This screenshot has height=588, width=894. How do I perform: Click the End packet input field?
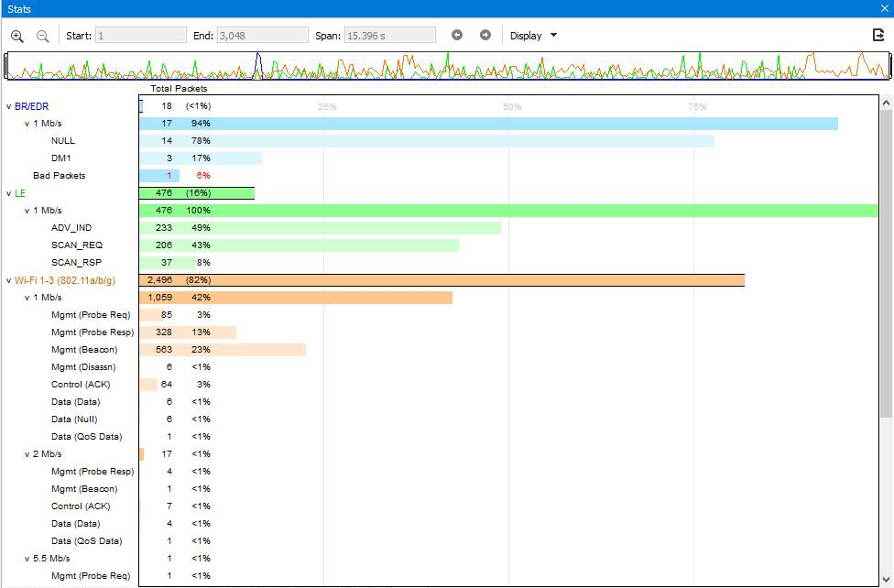[262, 36]
